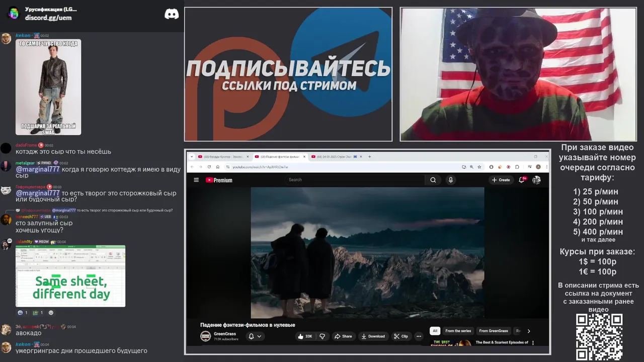Click the YouTube Premium logo
The height and width of the screenshot is (362, 644).
(219, 180)
